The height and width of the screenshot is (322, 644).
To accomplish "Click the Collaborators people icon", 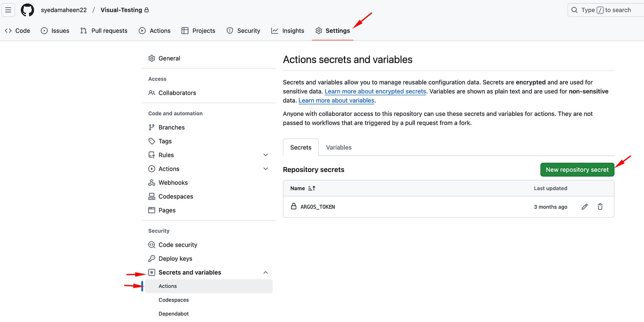I will click(x=152, y=93).
